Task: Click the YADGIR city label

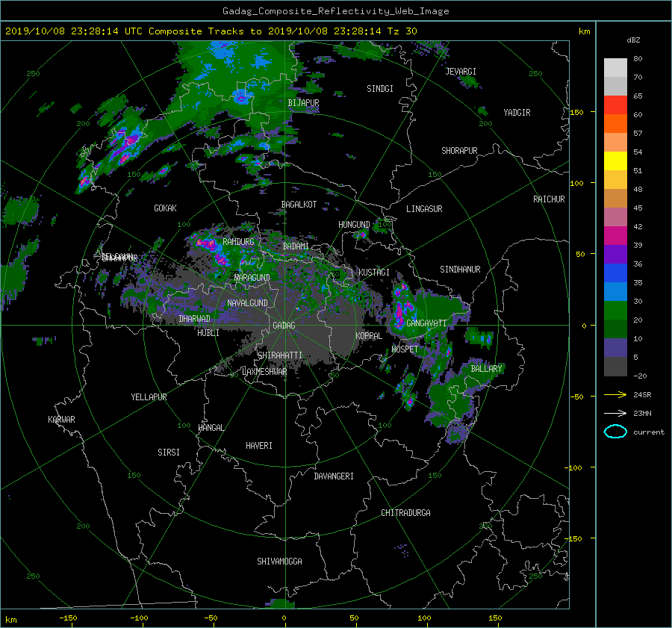Action: coord(517,113)
